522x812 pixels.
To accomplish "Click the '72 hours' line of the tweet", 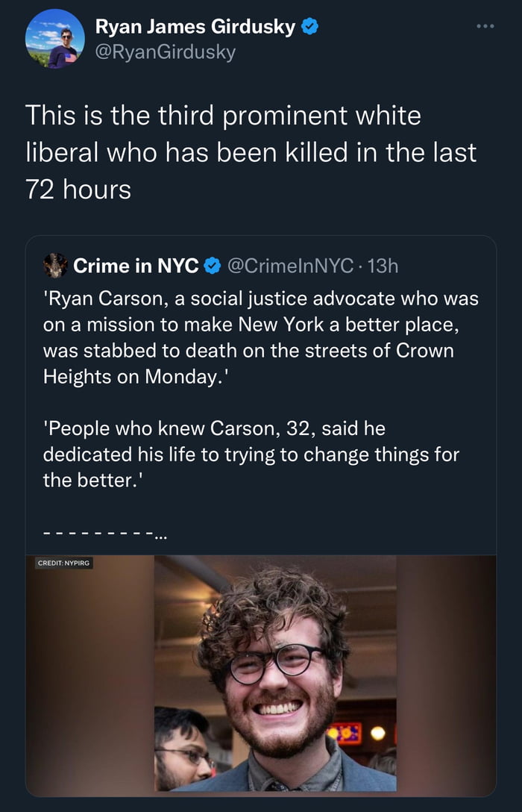I will coord(78,190).
